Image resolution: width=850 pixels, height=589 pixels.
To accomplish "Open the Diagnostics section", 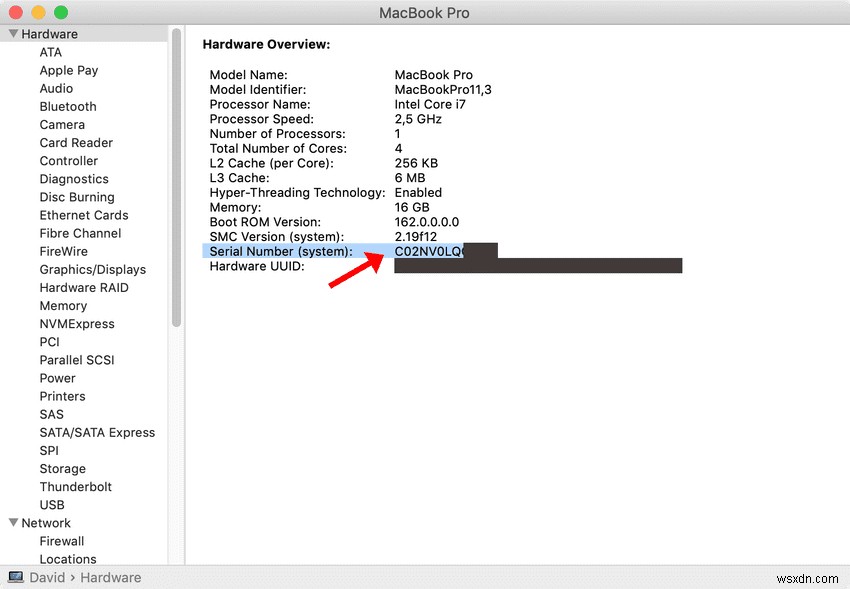I will coord(74,178).
